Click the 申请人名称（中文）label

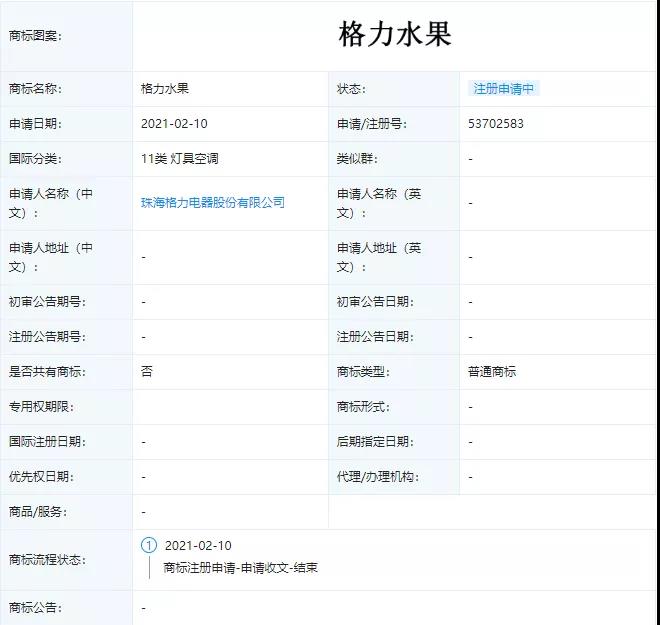51,203
